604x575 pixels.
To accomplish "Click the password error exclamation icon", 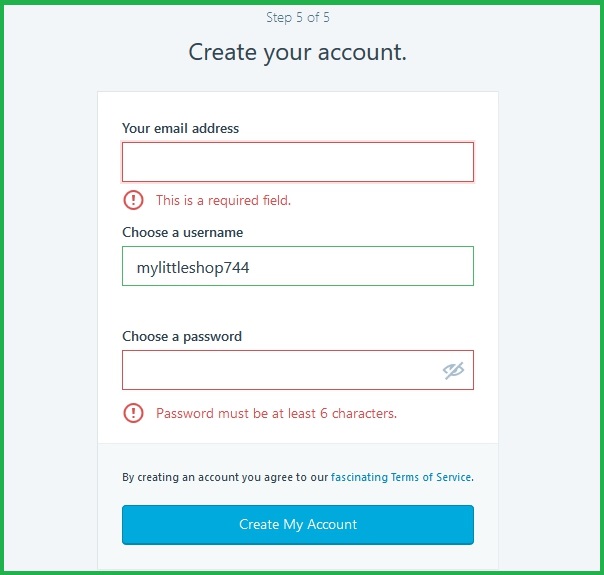I will coord(133,413).
